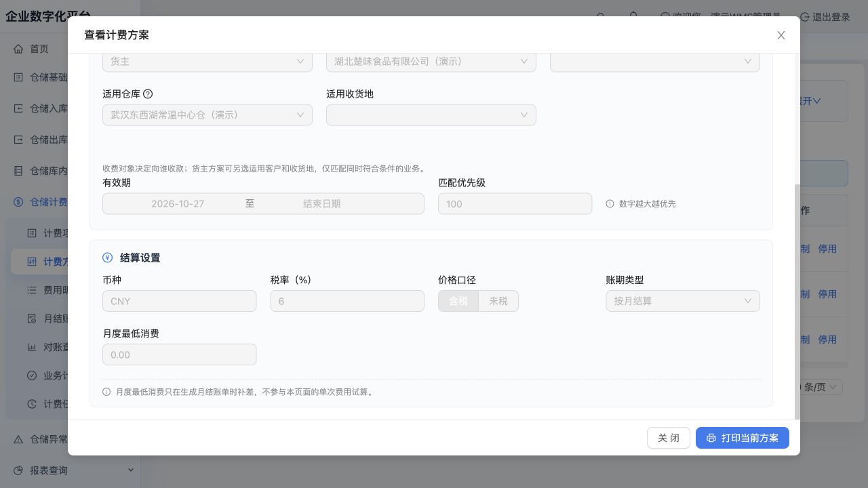868x488 pixels.
Task: Click the 税率(%) input field
Action: (x=347, y=301)
